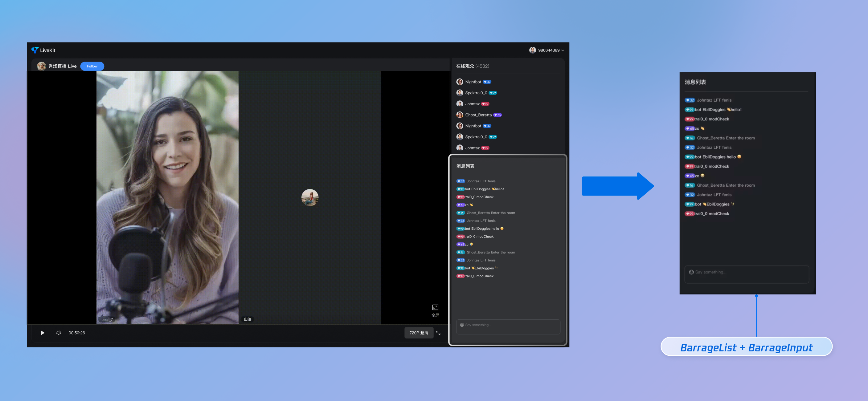Open the 720P 超清 quality selector

coord(419,333)
